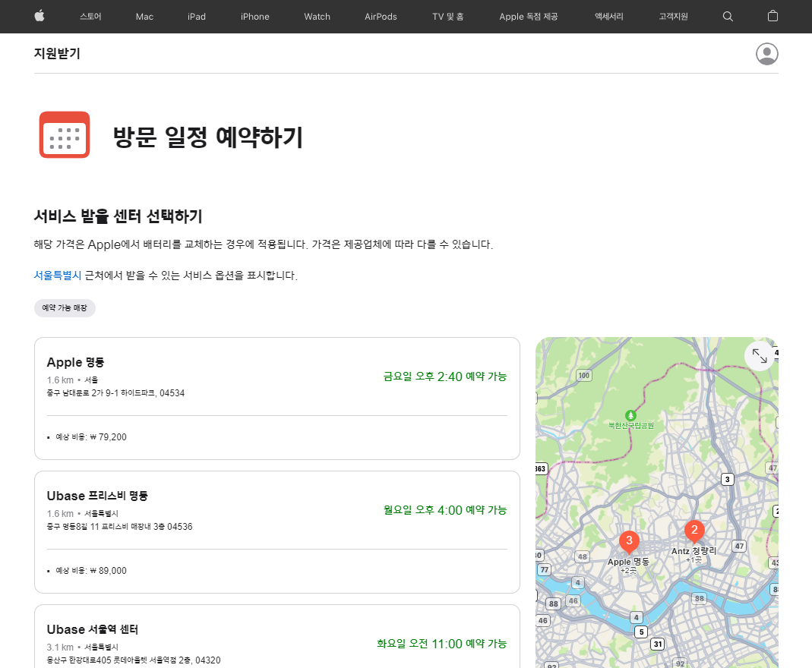
Task: Click address 중구 명동8길 11 프리스비
Action: (119, 527)
